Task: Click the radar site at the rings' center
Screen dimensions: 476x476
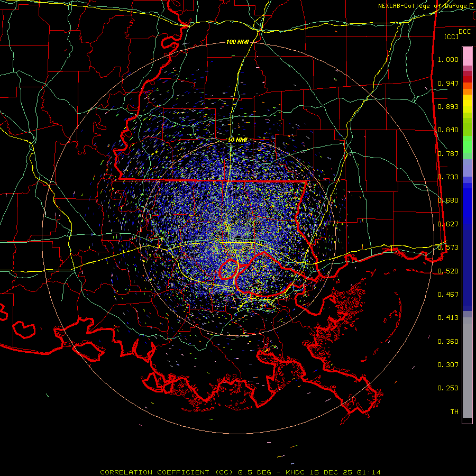Action: point(238,237)
